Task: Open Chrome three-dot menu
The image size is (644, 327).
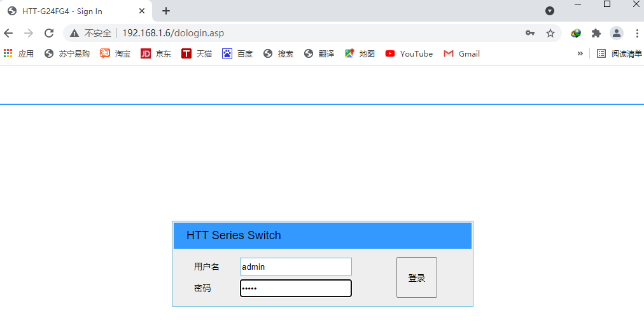Action: tap(636, 33)
